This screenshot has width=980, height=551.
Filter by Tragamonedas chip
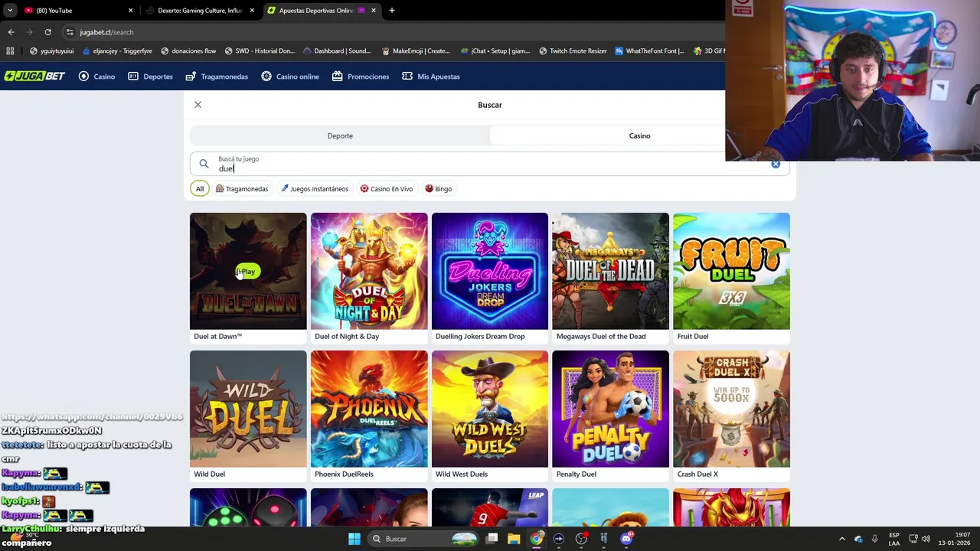242,189
